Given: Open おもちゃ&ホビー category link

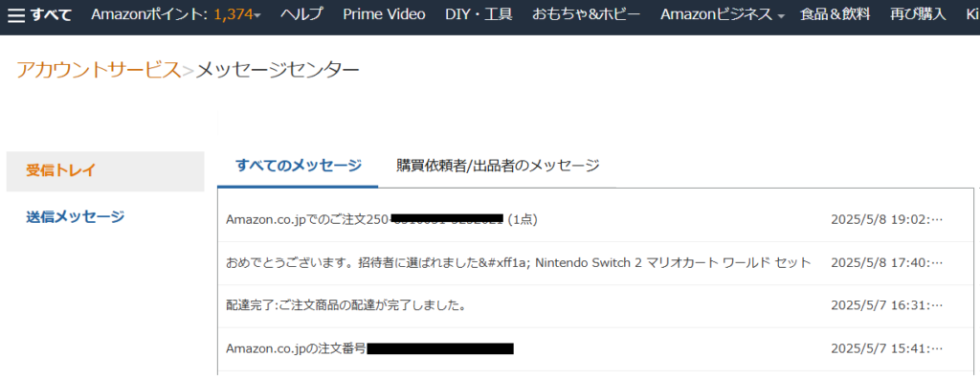Looking at the screenshot, I should (x=587, y=14).
